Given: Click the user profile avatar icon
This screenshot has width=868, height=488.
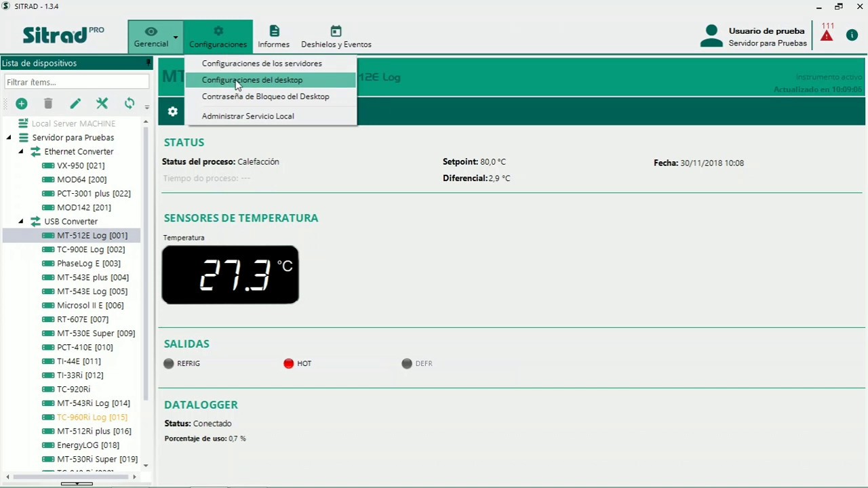Looking at the screenshot, I should (x=711, y=36).
